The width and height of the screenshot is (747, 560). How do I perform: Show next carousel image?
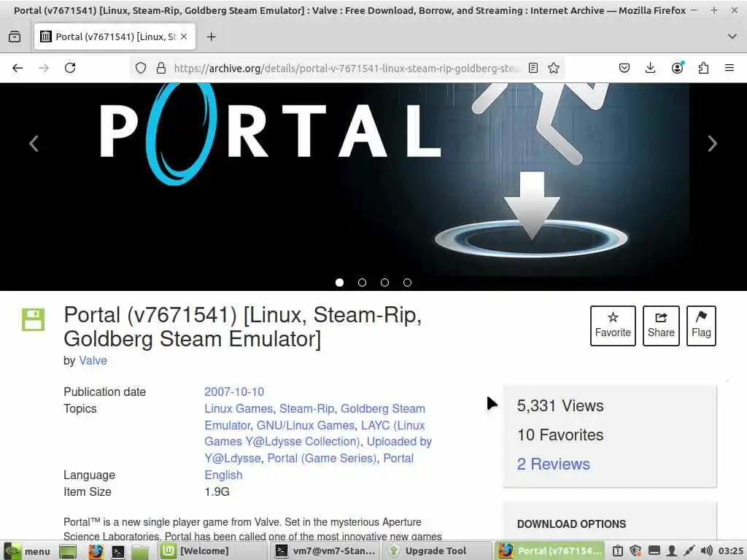pos(712,144)
